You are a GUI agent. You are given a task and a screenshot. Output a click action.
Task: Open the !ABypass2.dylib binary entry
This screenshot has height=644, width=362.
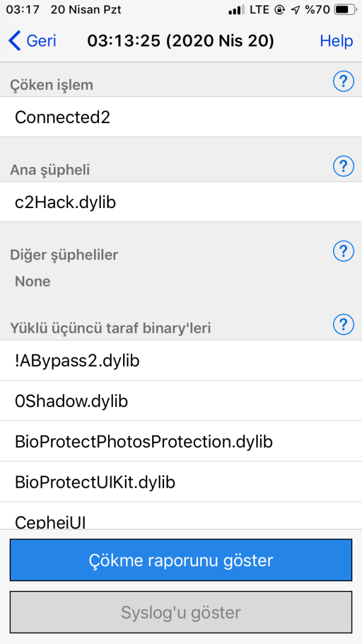181,361
